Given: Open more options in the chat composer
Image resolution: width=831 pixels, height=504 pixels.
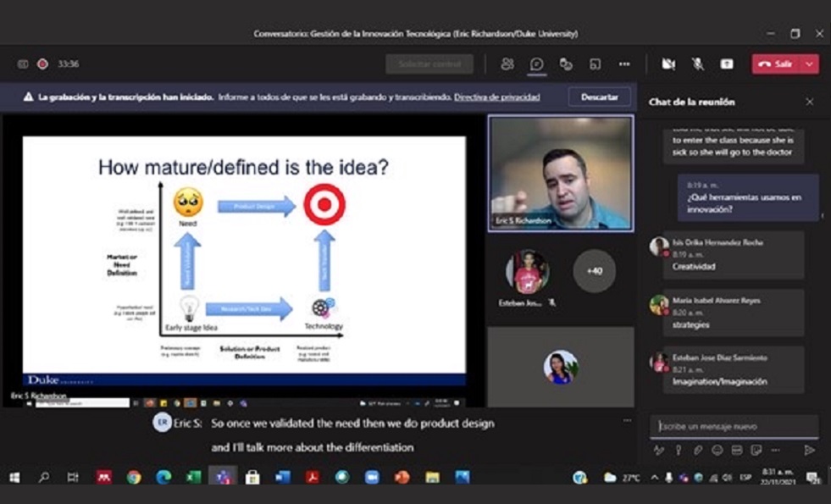Looking at the screenshot, I should tap(776, 451).
